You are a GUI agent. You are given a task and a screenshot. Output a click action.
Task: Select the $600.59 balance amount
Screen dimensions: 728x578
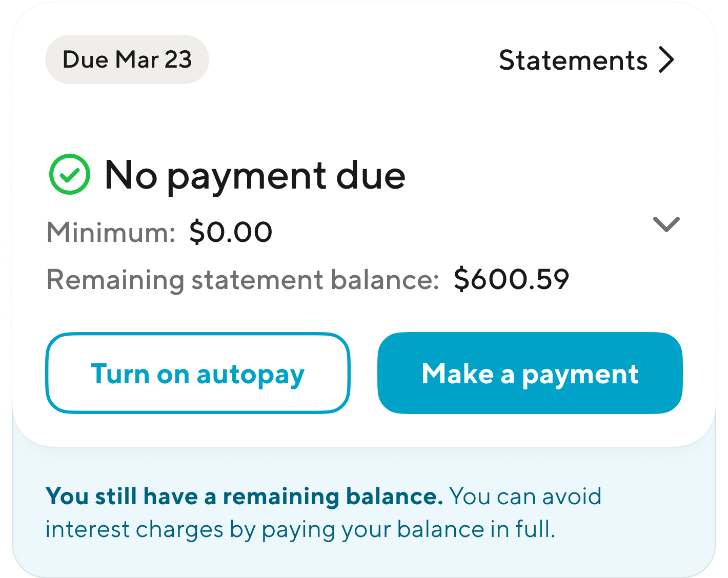coord(511,280)
